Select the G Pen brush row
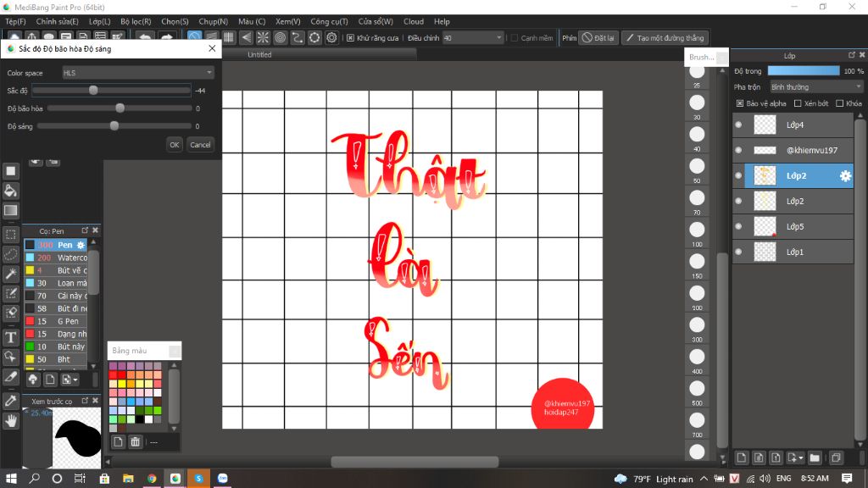This screenshot has width=868, height=488. click(x=55, y=321)
